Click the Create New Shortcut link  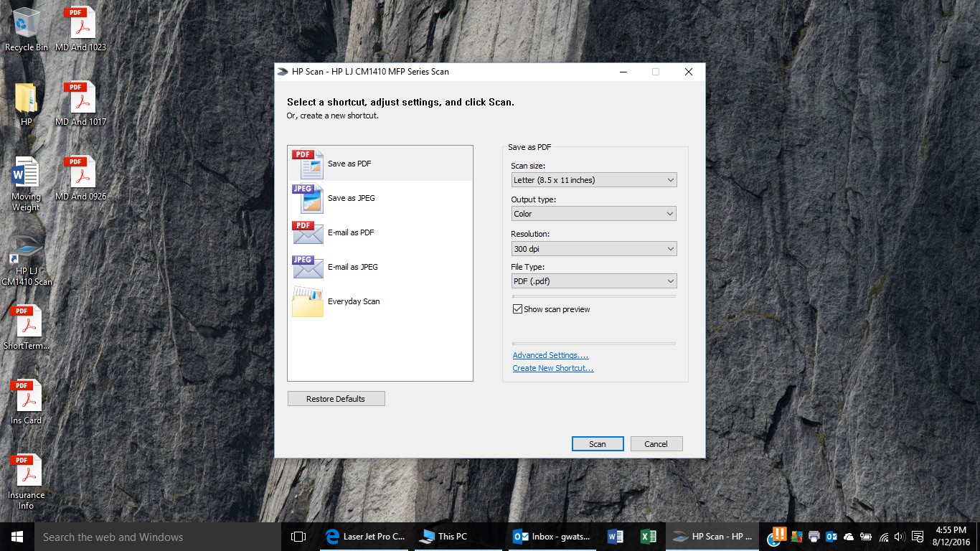coord(553,368)
